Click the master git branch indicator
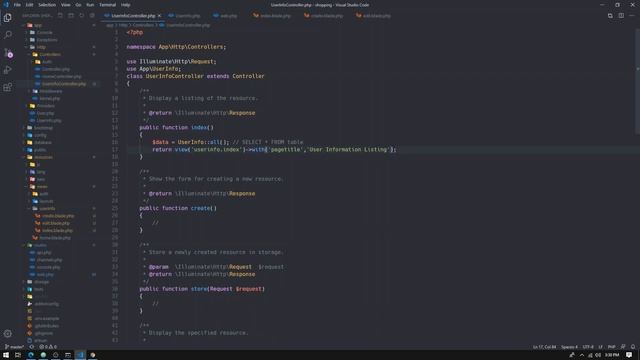The height and width of the screenshot is (360, 640). click(14, 347)
